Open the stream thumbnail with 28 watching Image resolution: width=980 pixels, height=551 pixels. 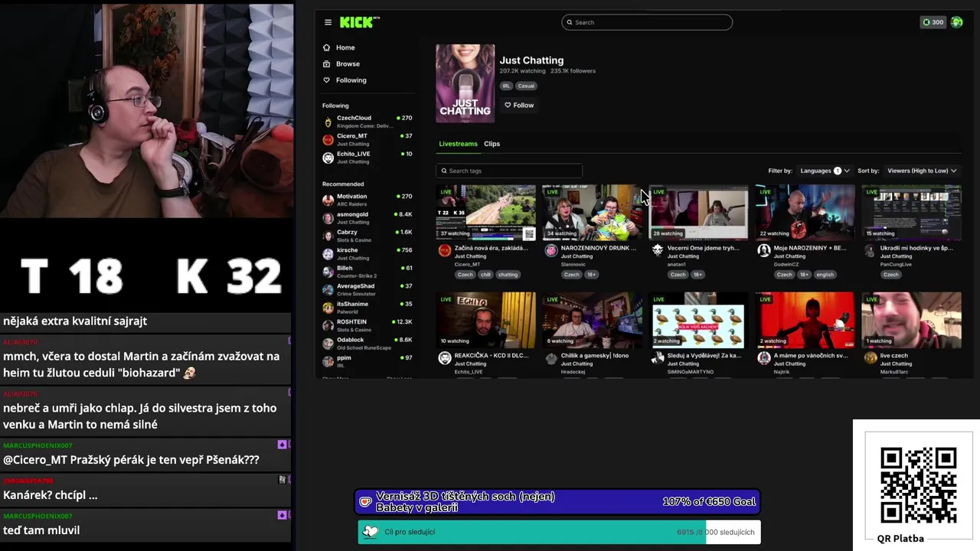pos(699,212)
